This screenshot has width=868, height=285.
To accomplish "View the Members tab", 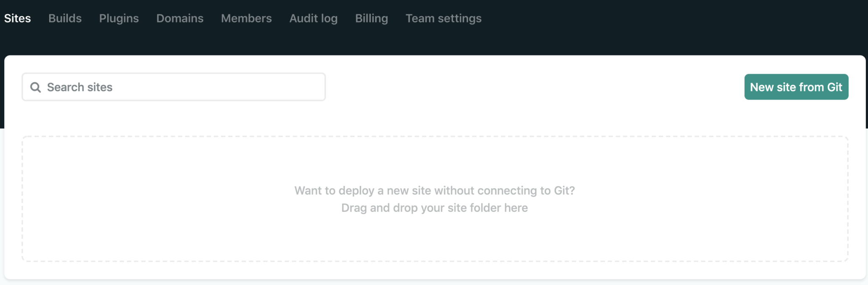I will point(246,19).
